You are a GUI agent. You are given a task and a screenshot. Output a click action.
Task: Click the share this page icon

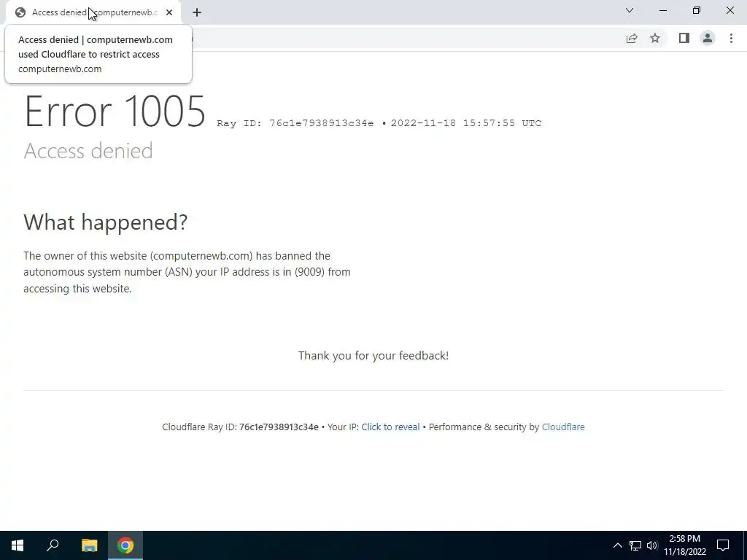tap(632, 38)
